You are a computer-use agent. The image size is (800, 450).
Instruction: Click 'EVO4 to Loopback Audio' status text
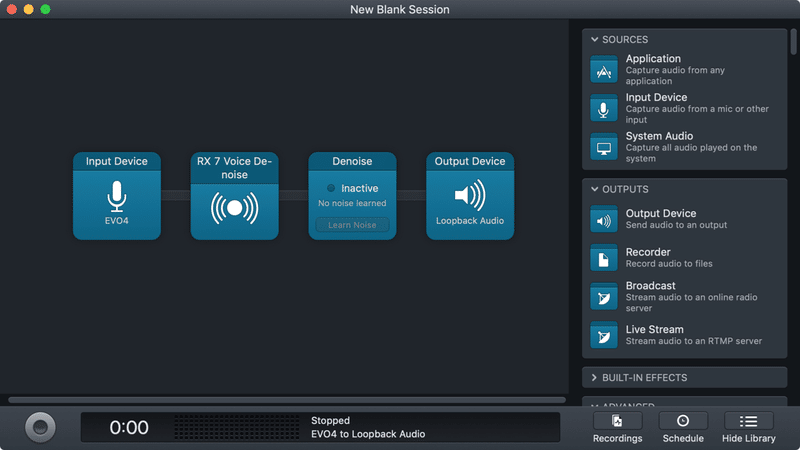pyautogui.click(x=368, y=434)
